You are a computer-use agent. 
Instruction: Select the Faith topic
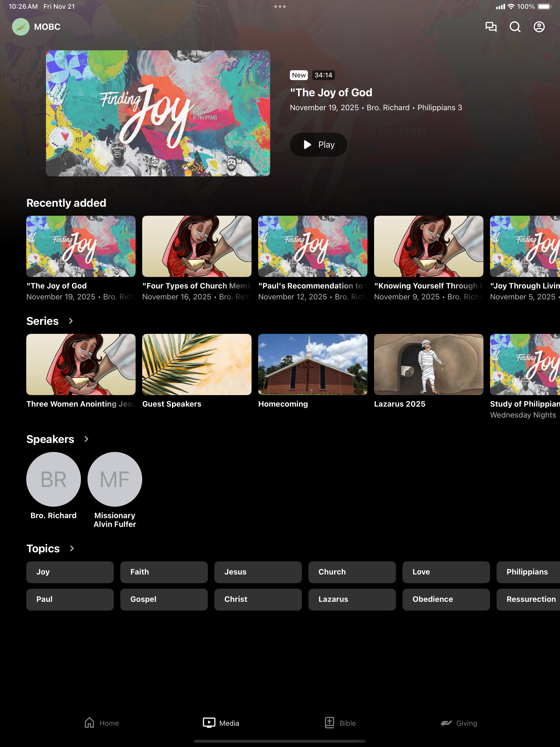tap(164, 572)
